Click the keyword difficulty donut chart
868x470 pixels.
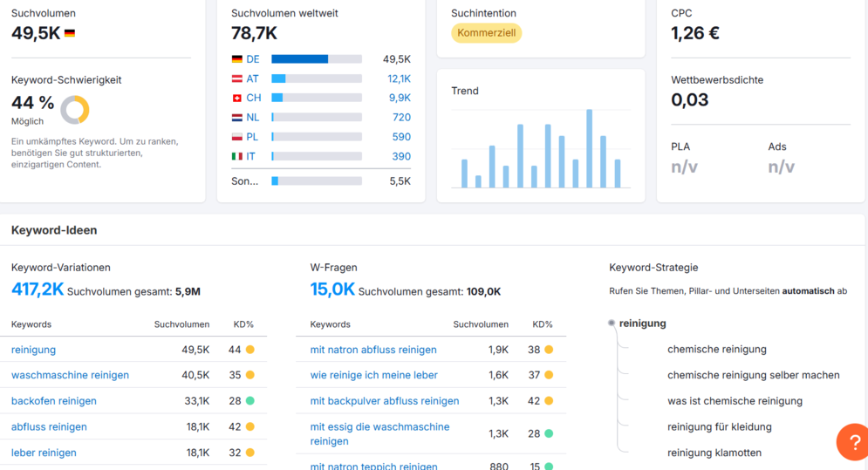[x=75, y=110]
